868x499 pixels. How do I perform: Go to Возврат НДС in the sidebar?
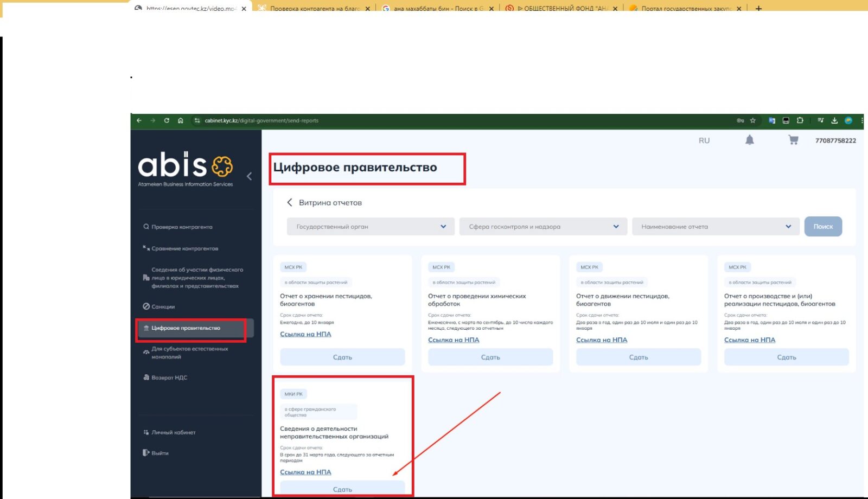click(169, 378)
